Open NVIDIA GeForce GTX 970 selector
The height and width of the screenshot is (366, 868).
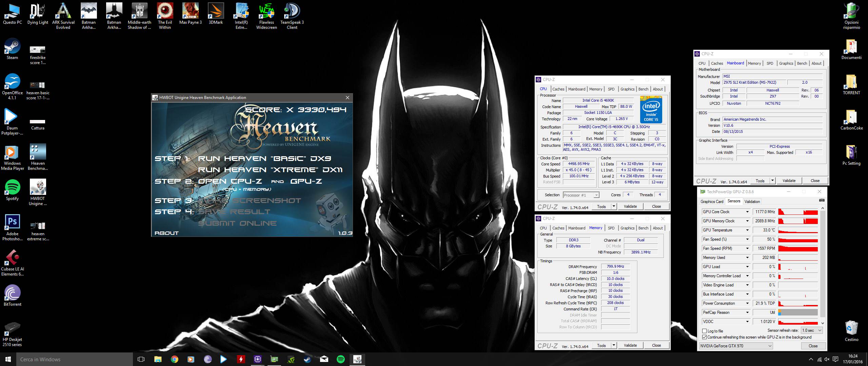(x=736, y=346)
